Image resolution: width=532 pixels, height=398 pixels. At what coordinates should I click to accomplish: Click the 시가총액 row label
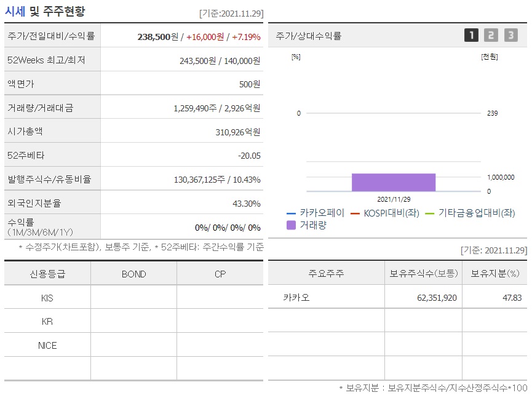25,131
